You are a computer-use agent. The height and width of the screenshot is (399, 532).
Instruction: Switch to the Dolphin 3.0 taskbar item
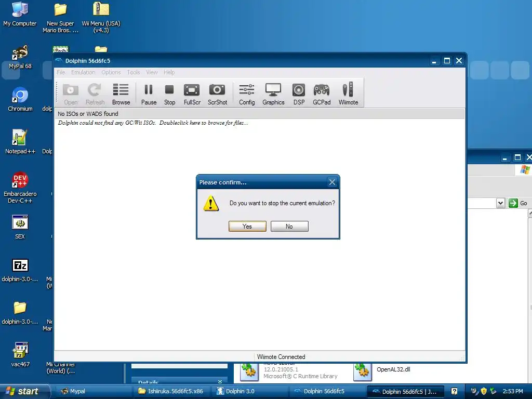pyautogui.click(x=251, y=391)
